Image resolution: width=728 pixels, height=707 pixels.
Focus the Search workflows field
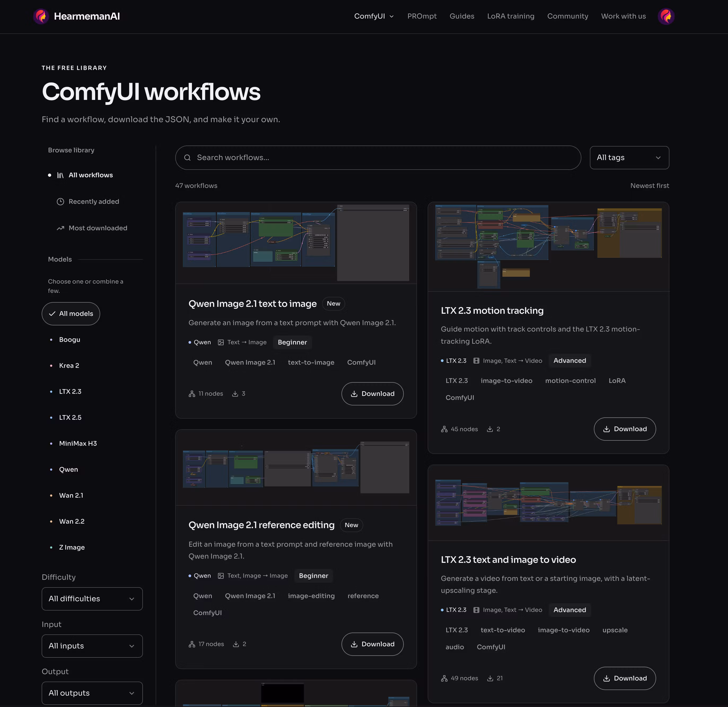(x=378, y=158)
